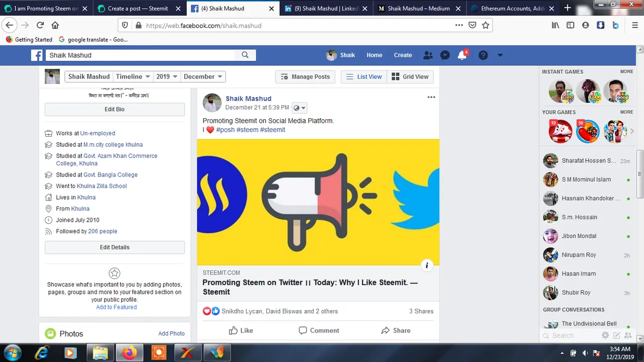Toggle Firefox sidebar icon
The image size is (644, 362).
(x=570, y=25)
